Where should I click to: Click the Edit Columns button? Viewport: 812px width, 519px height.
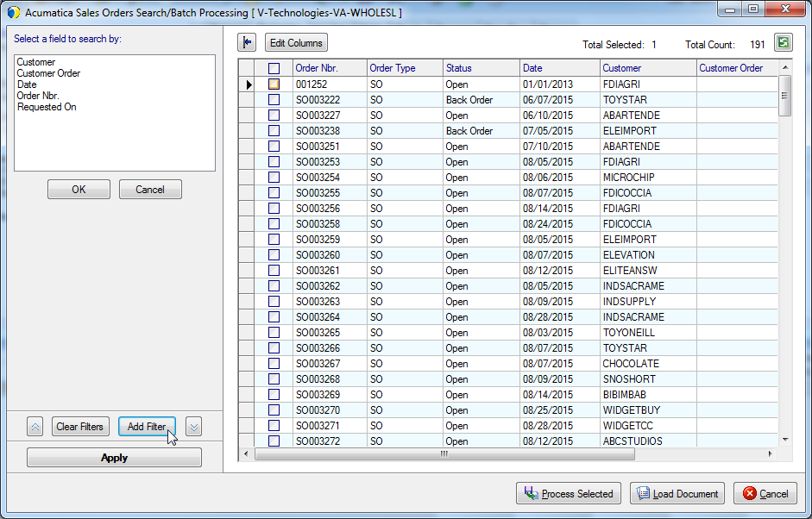click(296, 43)
